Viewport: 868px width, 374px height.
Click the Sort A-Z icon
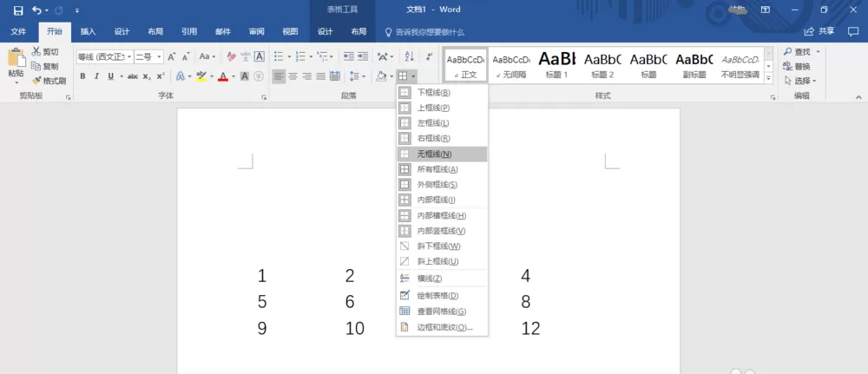(x=409, y=56)
